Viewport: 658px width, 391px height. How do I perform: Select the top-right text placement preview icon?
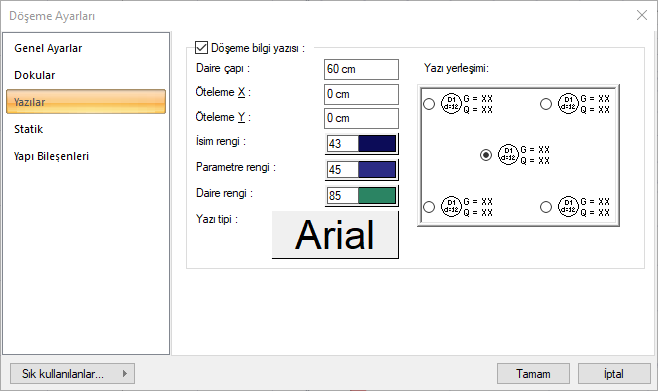pyautogui.click(x=584, y=104)
